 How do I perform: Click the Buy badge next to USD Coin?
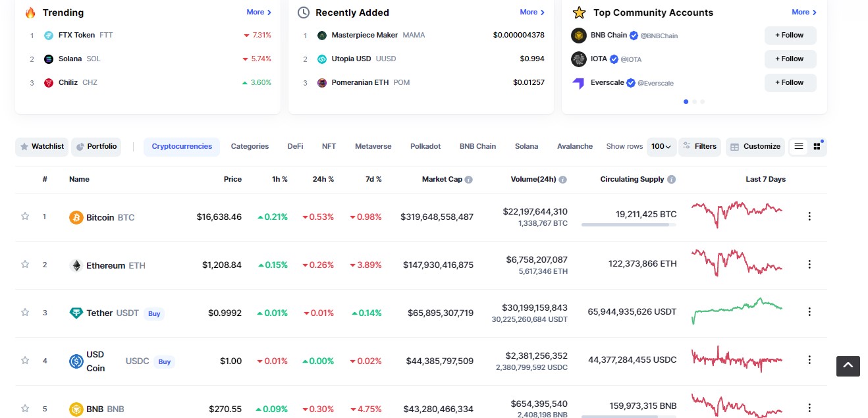(x=165, y=361)
